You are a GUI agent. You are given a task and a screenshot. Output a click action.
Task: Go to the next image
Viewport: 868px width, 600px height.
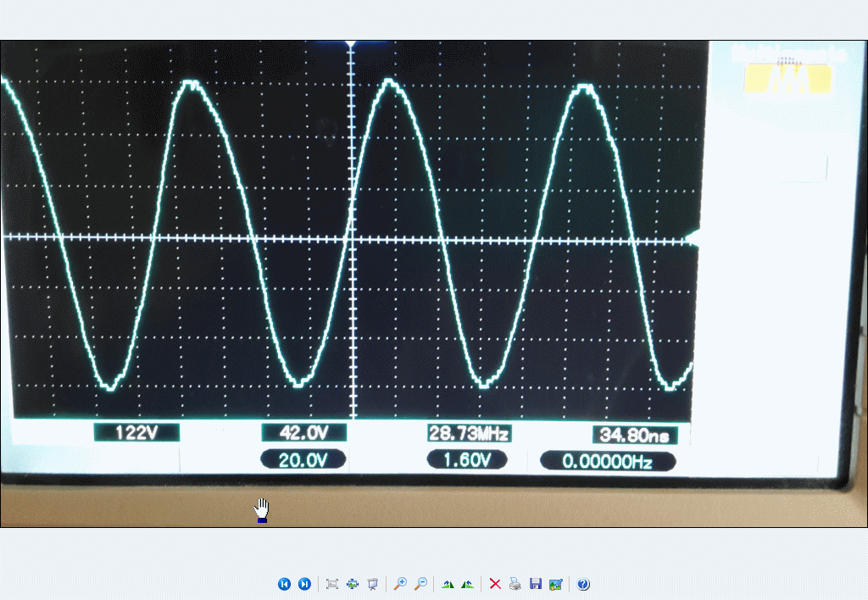tap(304, 584)
